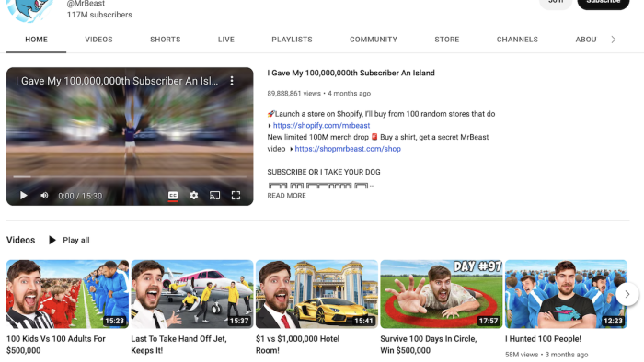Image resolution: width=644 pixels, height=362 pixels.
Task: Open 100 Kids Vs 100 Adults thumbnail
Action: (x=67, y=294)
